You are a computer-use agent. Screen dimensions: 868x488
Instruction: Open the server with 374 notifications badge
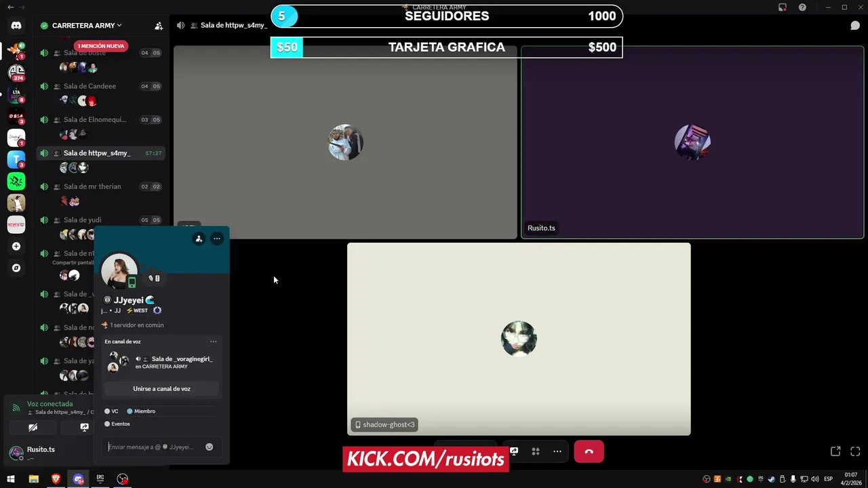[x=16, y=72]
